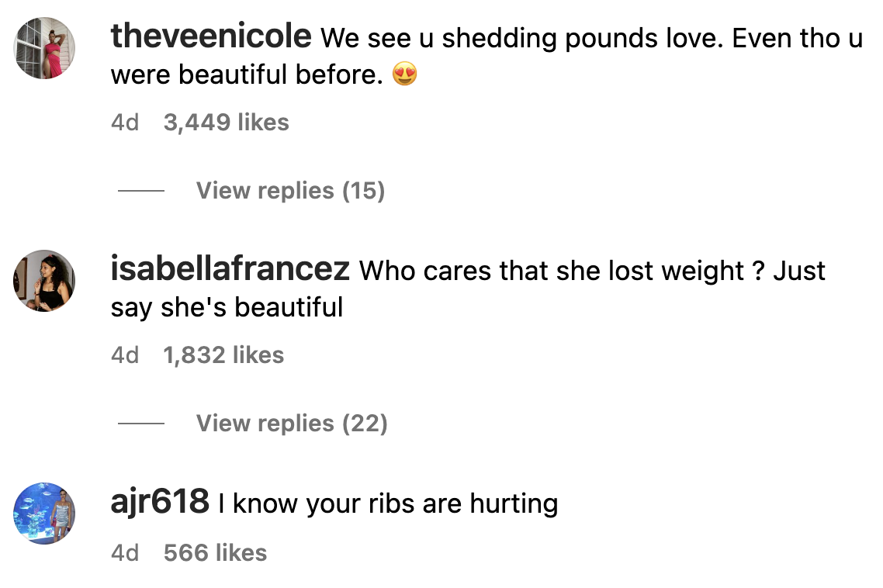Click the line beside View replies (22)

141,423
